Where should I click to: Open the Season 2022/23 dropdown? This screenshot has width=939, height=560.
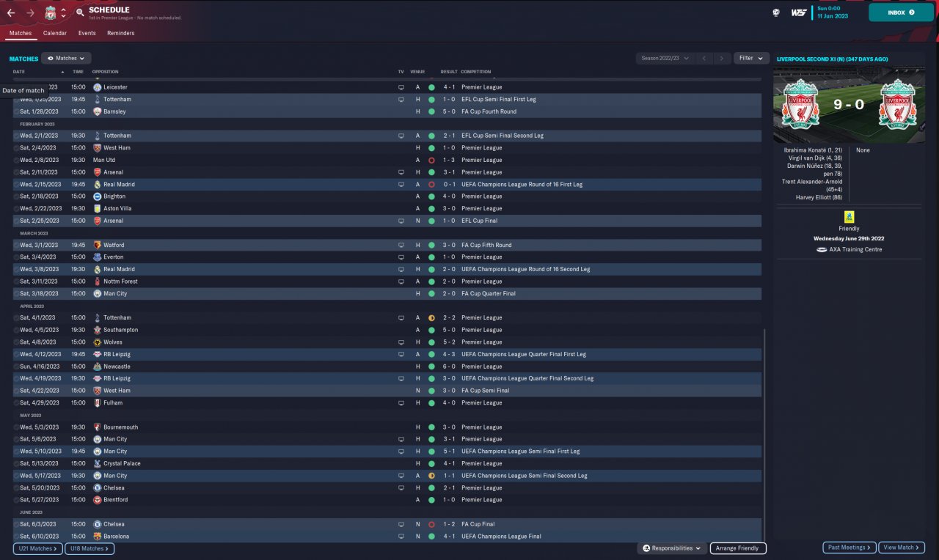point(665,58)
